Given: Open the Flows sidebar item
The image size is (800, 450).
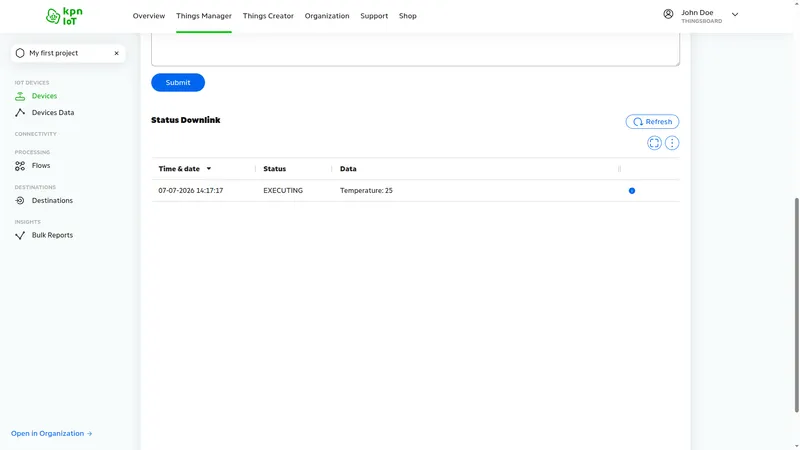Looking at the screenshot, I should point(41,166).
